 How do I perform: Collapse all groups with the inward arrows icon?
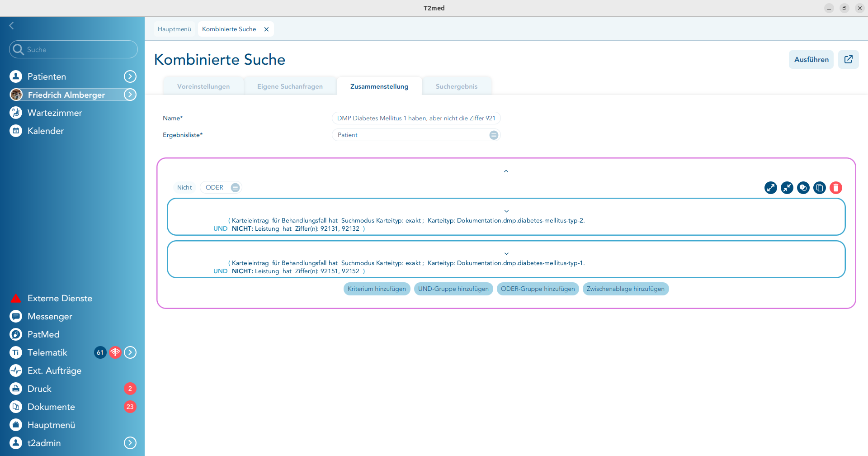[787, 187]
